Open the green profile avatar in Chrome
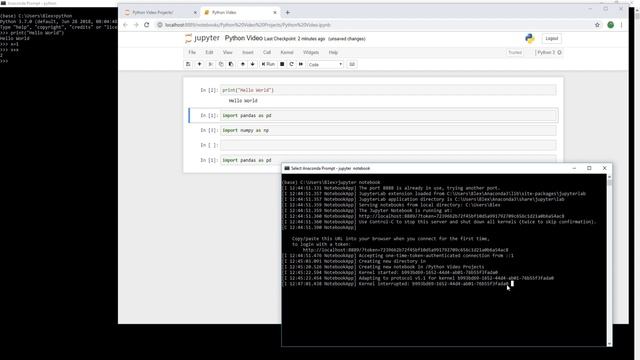The image size is (640, 360). coord(611,25)
